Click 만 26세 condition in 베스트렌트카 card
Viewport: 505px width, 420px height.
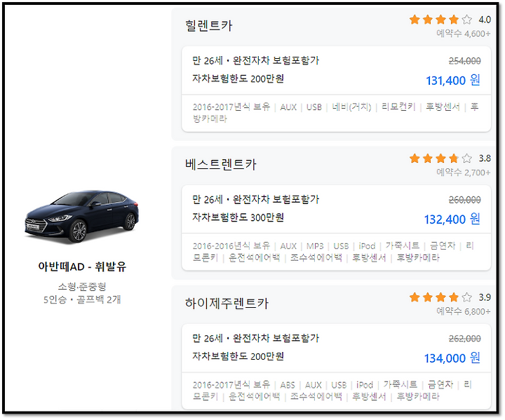pyautogui.click(x=208, y=199)
